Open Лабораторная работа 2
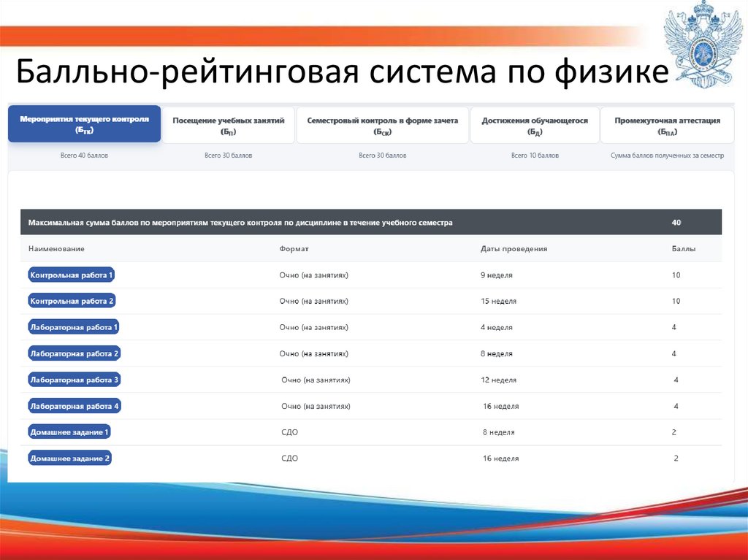 tap(73, 353)
